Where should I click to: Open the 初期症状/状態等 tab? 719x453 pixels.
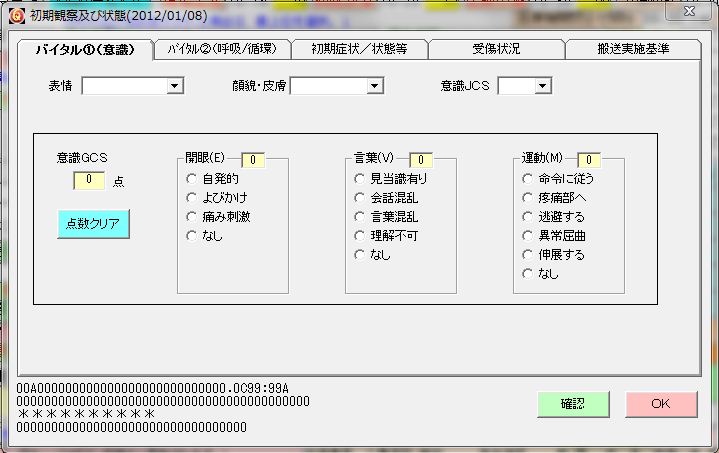pos(359,49)
